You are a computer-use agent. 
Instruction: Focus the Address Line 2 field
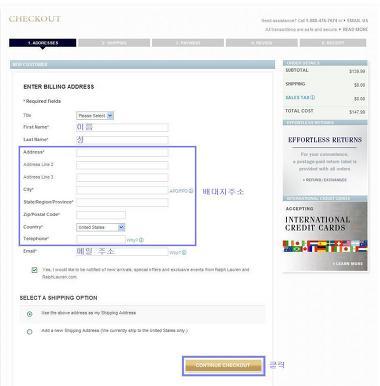coord(122,165)
